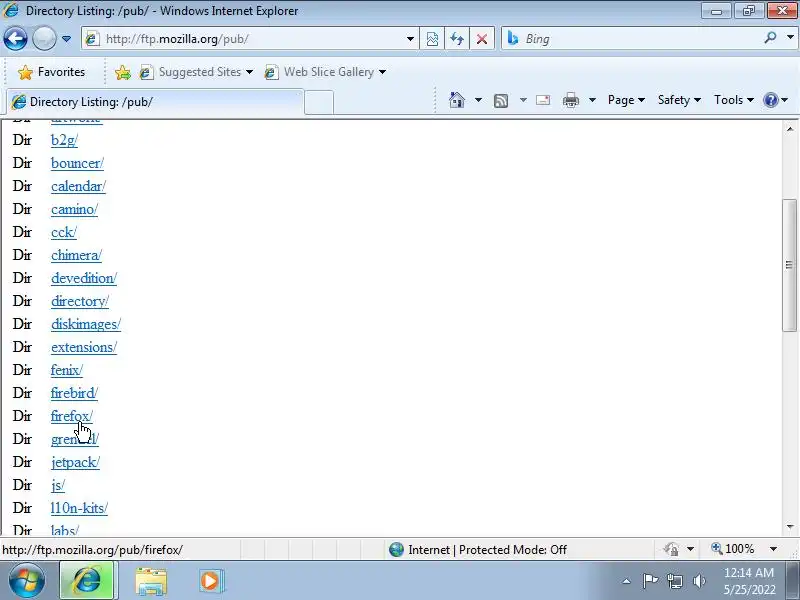Open search provider dropdown arrow

pyautogui.click(x=790, y=38)
